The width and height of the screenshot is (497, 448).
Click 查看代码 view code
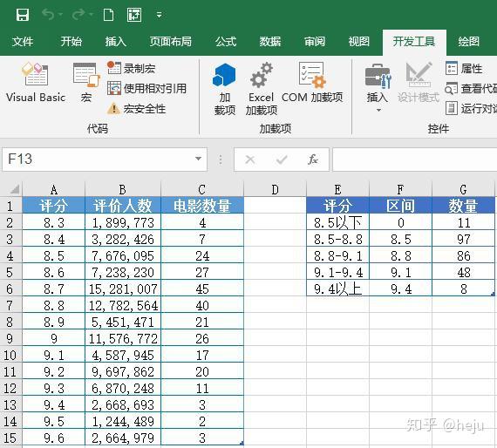(471, 88)
